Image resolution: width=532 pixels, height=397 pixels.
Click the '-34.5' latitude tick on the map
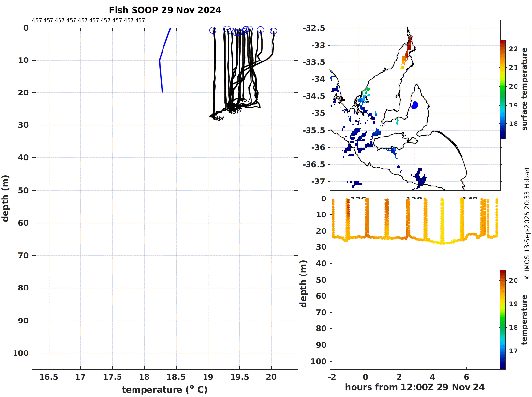click(x=314, y=96)
